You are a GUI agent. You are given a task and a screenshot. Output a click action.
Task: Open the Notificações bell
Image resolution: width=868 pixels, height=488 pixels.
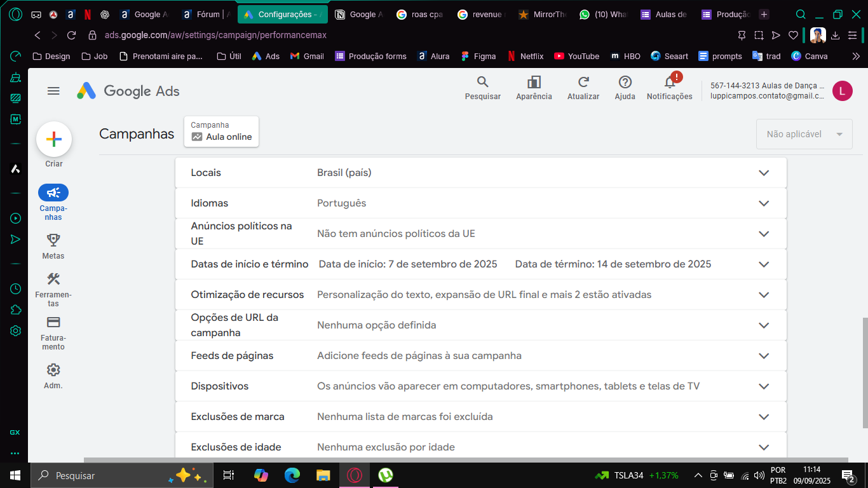click(x=670, y=88)
